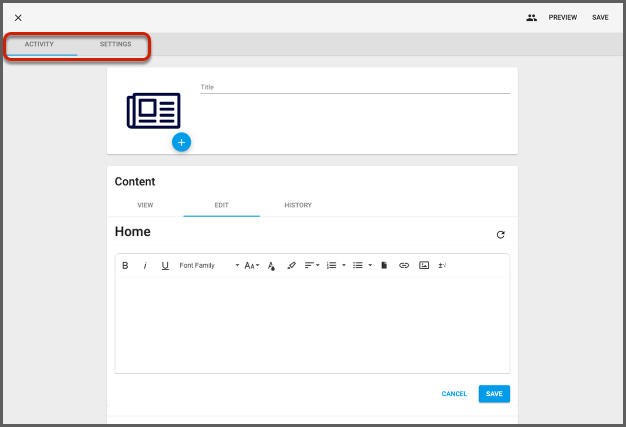626x427 pixels.
Task: Open the text color picker
Action: pyautogui.click(x=271, y=266)
